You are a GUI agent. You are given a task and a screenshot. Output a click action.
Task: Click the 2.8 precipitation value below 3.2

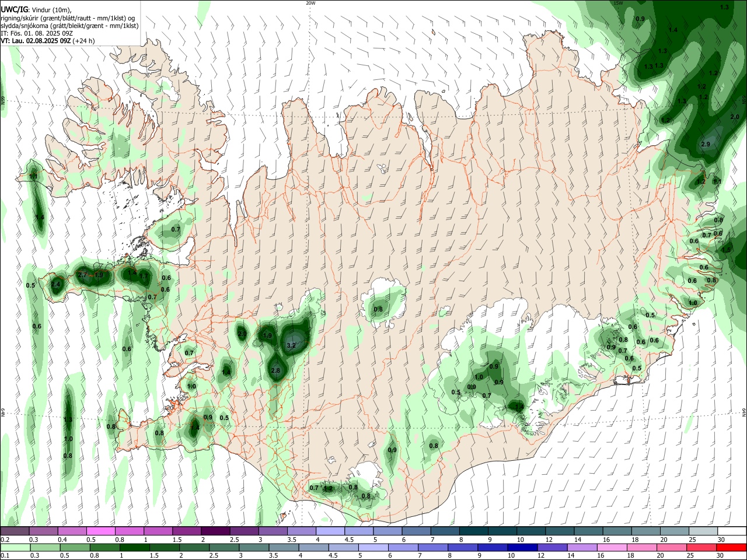276,370
